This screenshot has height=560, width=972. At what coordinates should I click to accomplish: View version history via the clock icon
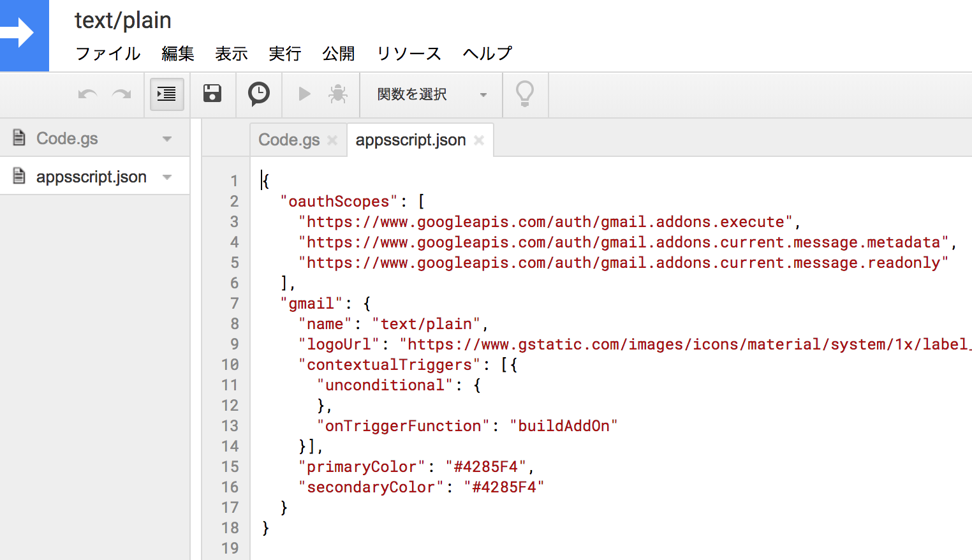[258, 94]
